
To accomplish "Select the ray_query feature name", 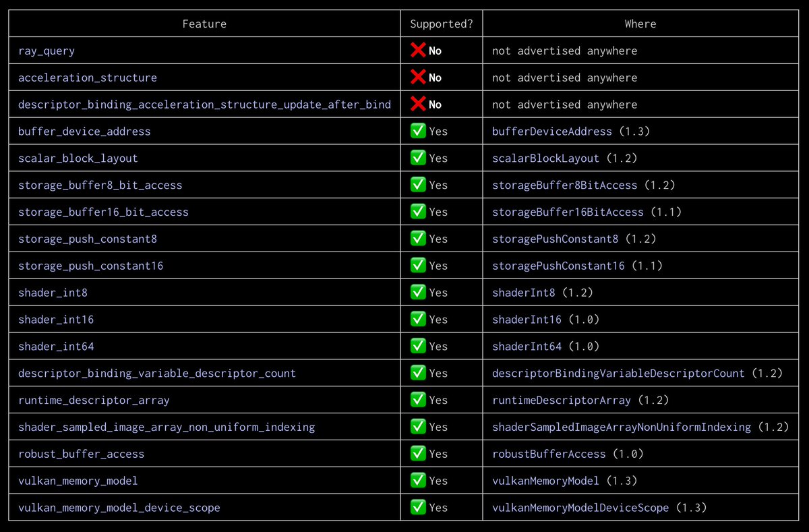I will click(x=47, y=51).
